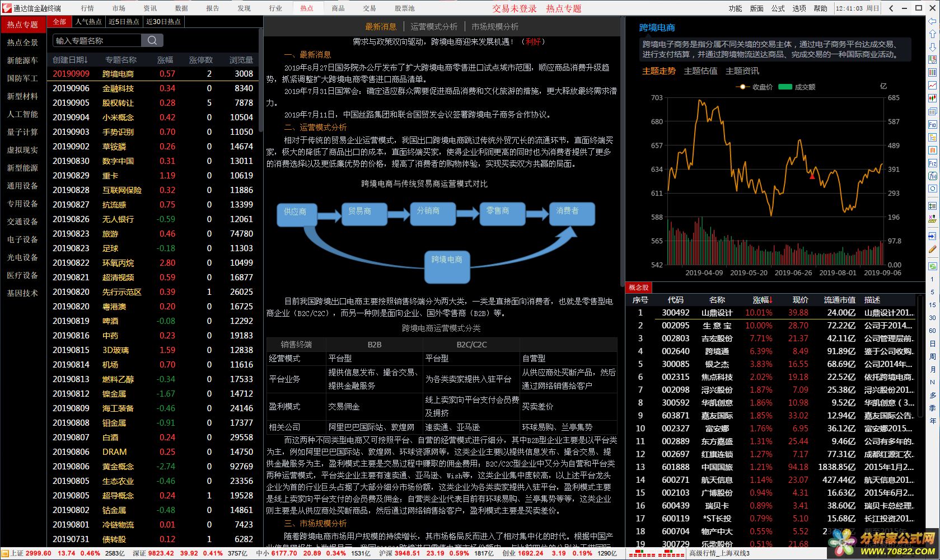
Task: Click the 概念股 tab above stock list
Action: 638,288
